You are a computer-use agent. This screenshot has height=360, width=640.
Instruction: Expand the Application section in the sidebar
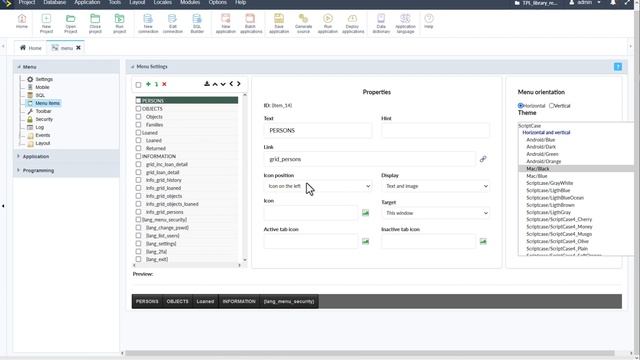click(x=36, y=157)
